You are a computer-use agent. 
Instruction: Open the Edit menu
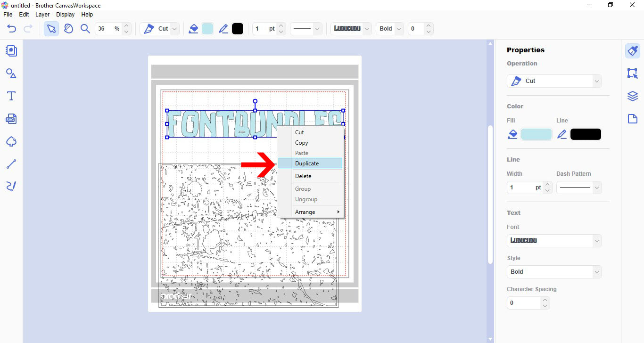[24, 15]
